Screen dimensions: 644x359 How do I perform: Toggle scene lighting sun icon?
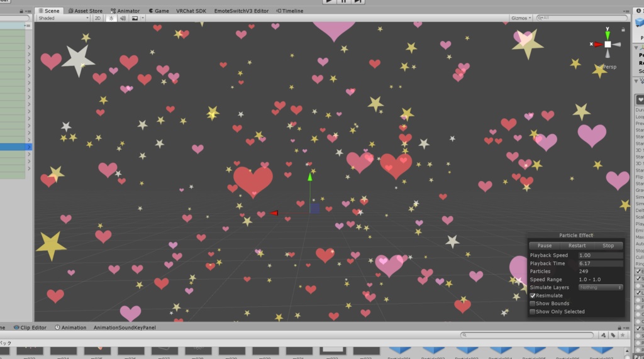click(111, 18)
